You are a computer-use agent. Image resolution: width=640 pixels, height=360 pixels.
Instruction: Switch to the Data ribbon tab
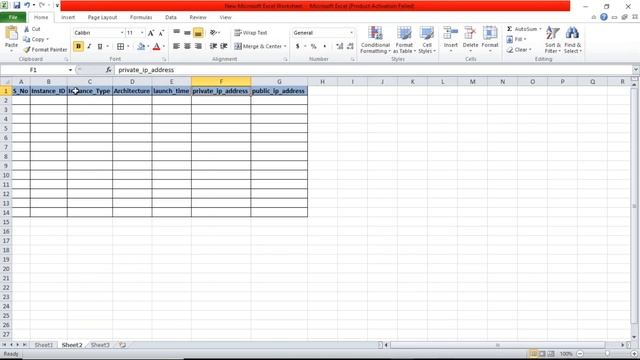[x=171, y=17]
